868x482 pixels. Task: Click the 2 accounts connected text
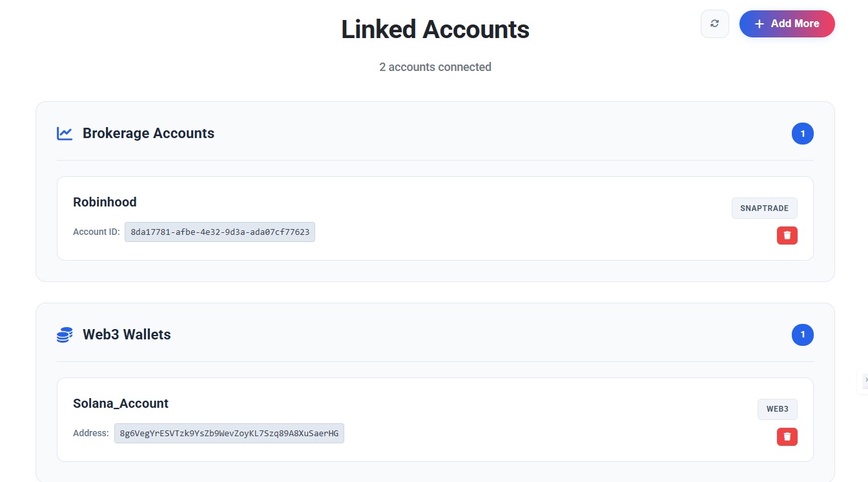tap(435, 66)
